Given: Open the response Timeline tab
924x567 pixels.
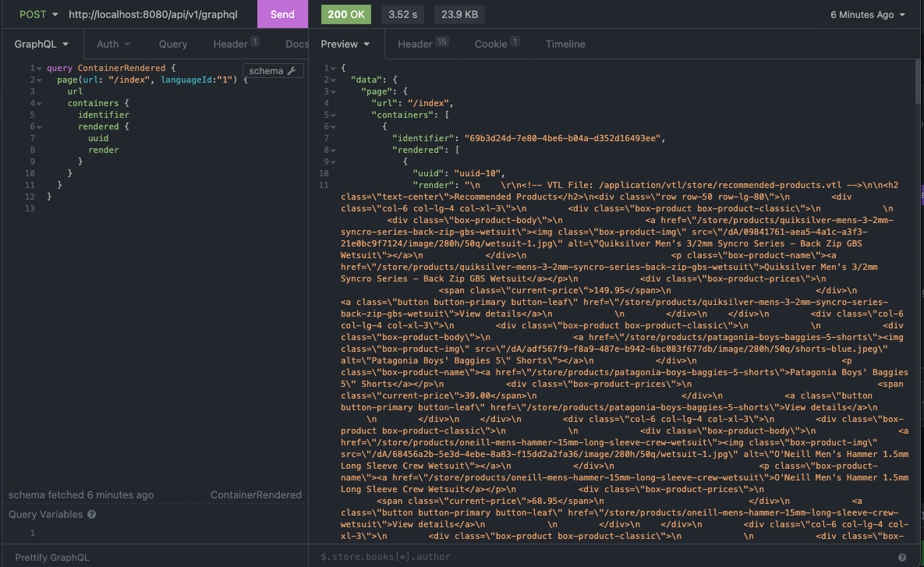Looking at the screenshot, I should pos(565,44).
